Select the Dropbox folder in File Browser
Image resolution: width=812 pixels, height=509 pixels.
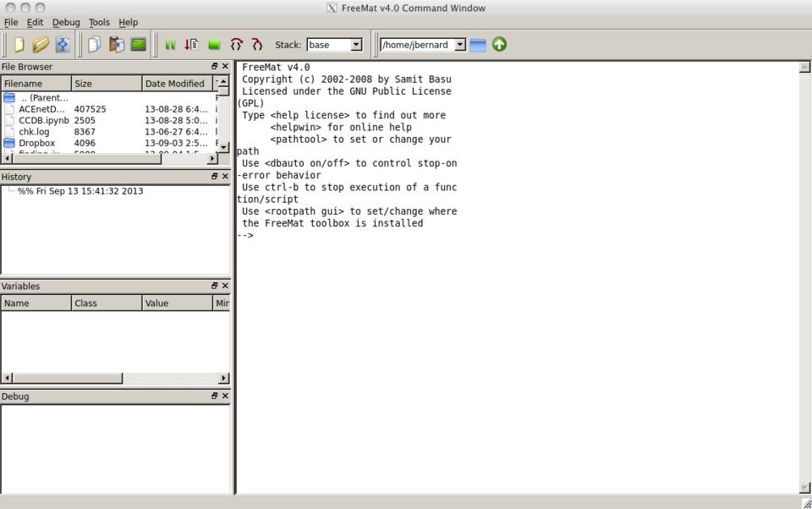36,143
